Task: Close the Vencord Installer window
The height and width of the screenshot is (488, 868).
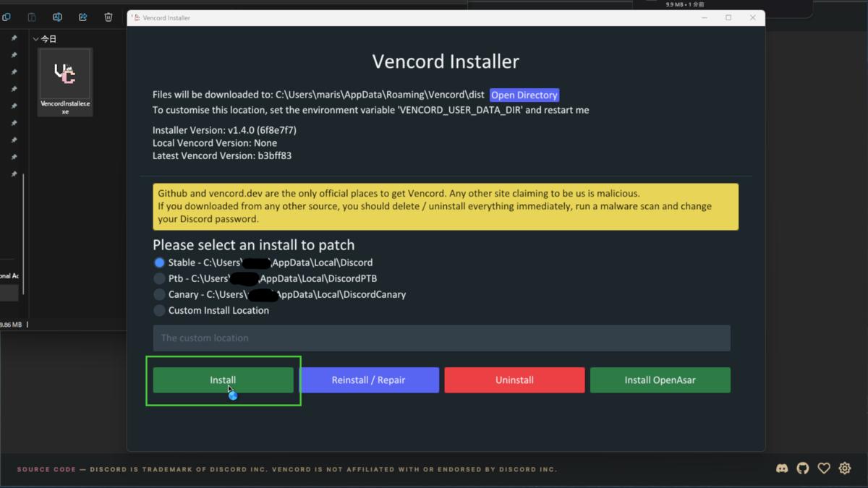Action: (753, 17)
